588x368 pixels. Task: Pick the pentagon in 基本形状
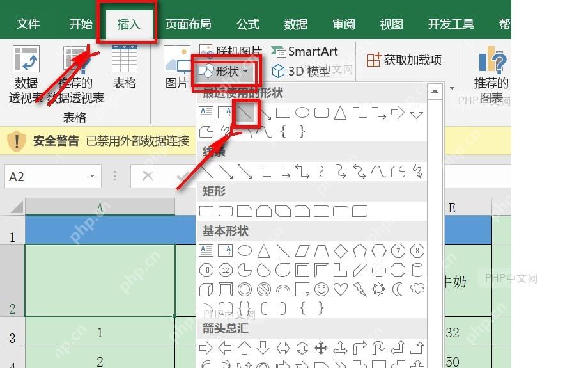tap(360, 250)
